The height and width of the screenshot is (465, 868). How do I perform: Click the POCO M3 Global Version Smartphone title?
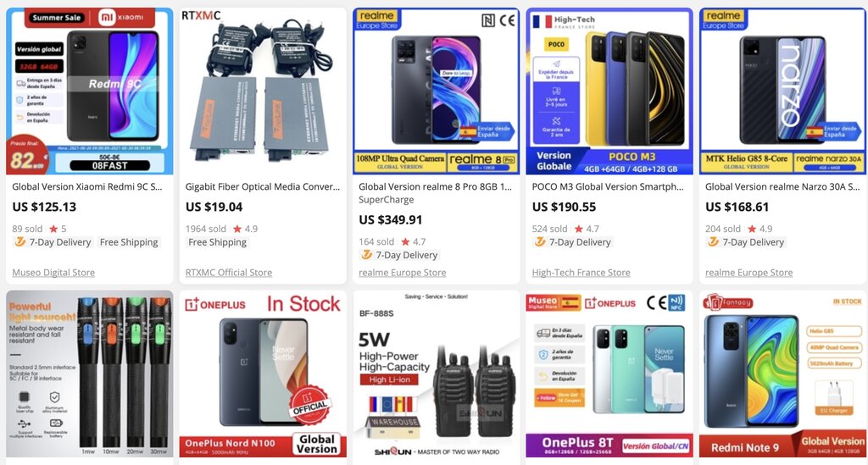click(608, 187)
